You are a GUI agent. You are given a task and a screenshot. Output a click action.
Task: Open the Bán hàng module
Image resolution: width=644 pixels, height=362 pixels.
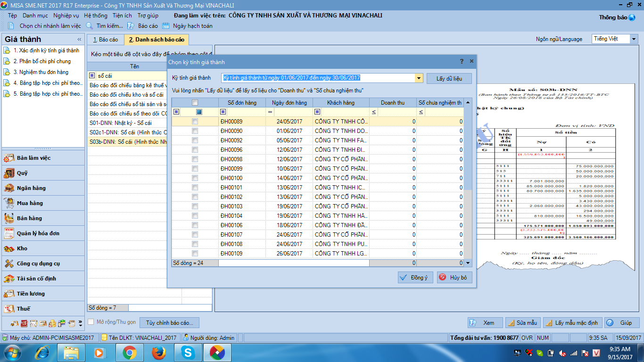[x=43, y=218]
